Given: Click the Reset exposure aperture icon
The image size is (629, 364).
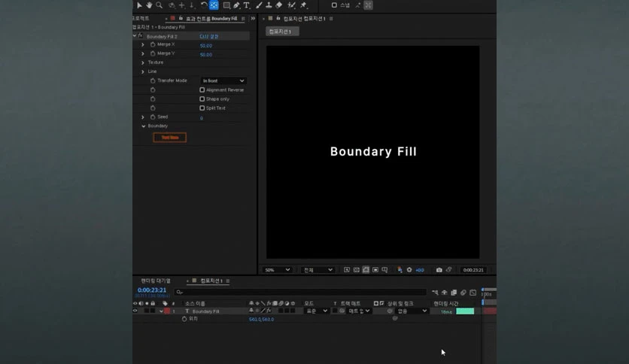Looking at the screenshot, I should (409, 270).
